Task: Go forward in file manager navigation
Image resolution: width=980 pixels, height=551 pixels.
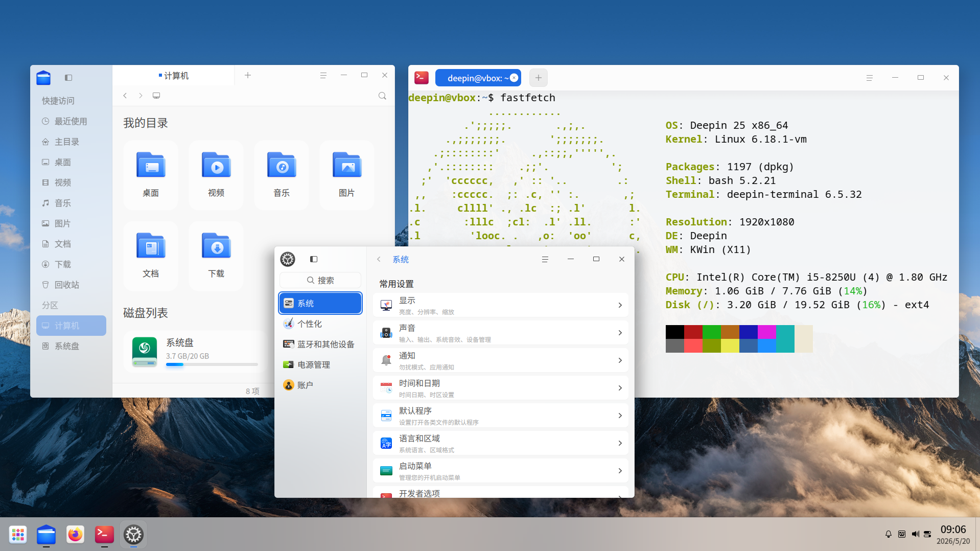Action: pos(141,96)
